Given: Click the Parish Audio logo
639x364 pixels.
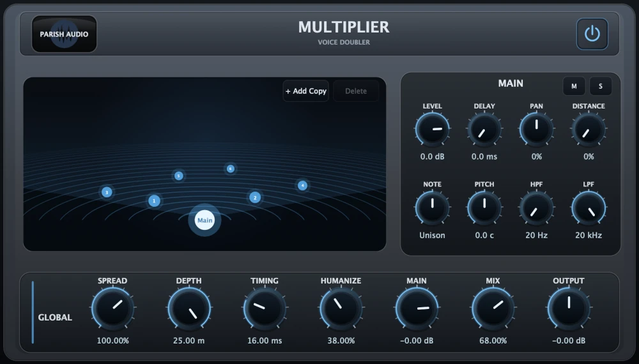Looking at the screenshot, I should [65, 34].
